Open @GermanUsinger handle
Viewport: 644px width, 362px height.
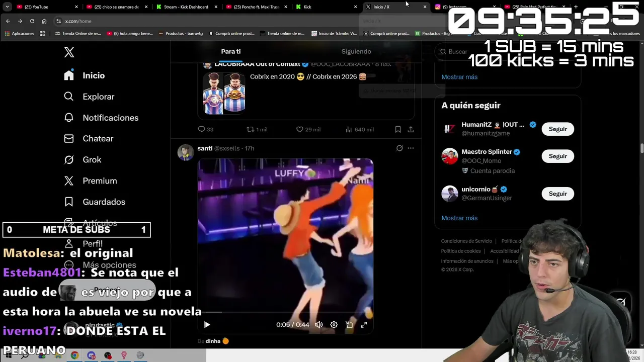point(487,198)
